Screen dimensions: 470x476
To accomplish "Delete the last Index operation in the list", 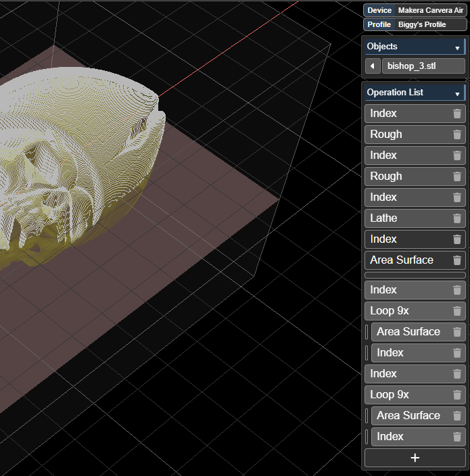I will point(457,437).
